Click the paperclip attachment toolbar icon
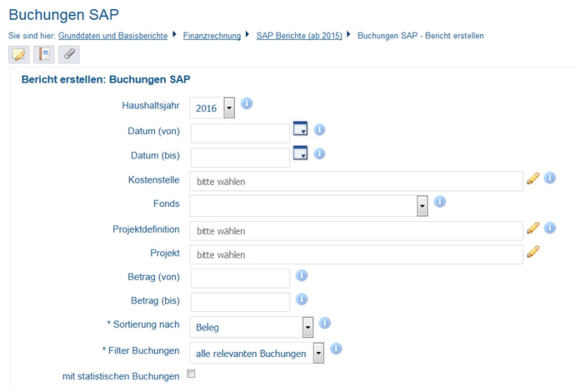This screenshot has height=392, width=576. [x=69, y=54]
